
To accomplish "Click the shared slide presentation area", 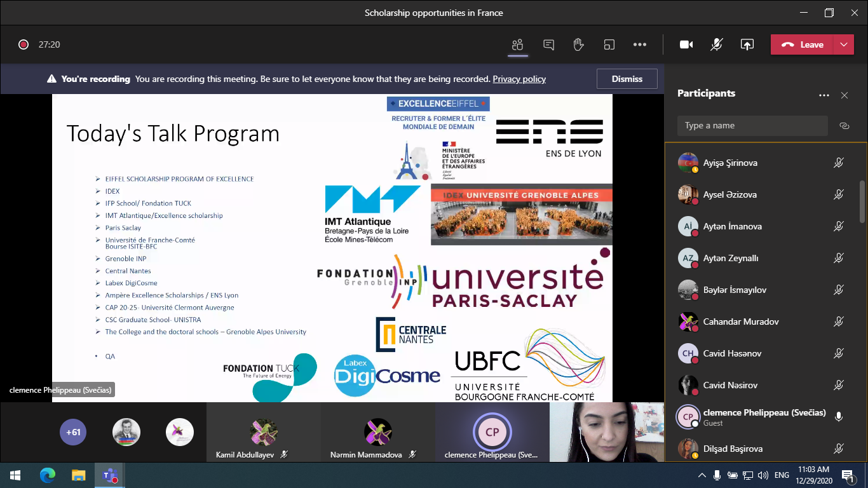I will tap(332, 248).
